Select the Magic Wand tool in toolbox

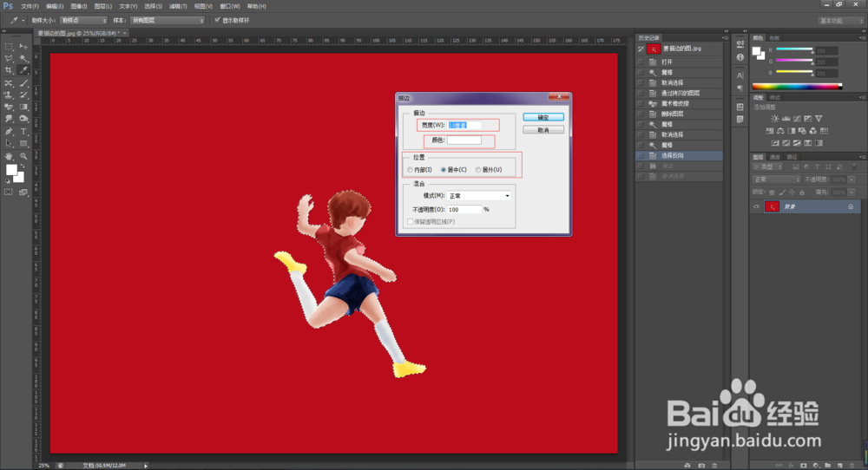coord(23,59)
